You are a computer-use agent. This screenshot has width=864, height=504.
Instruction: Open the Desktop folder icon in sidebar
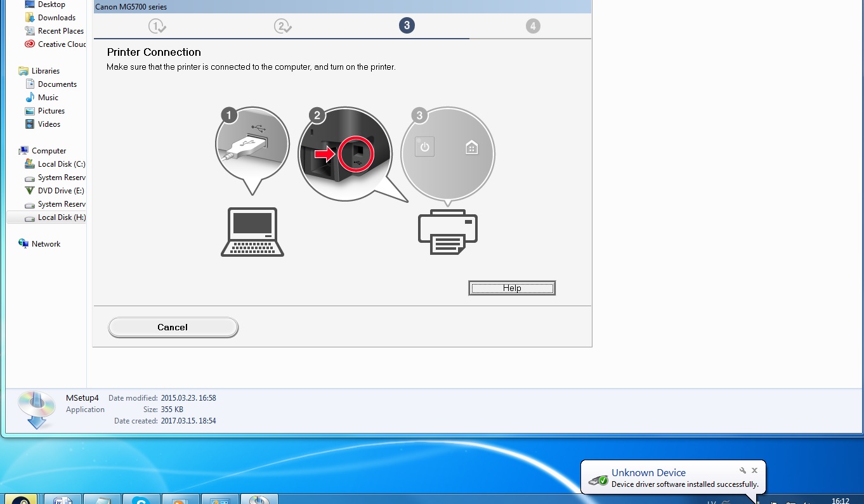29,4
